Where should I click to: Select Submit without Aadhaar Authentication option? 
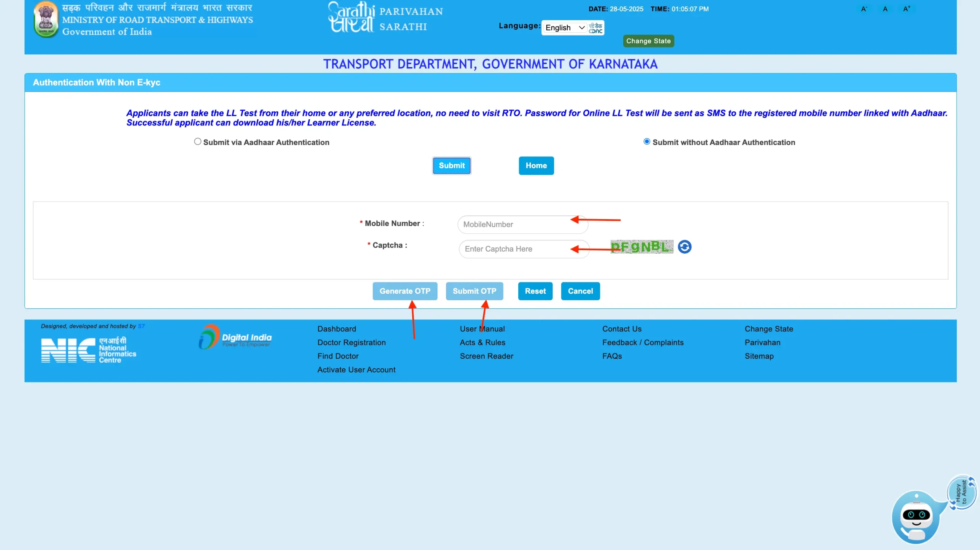(x=646, y=141)
